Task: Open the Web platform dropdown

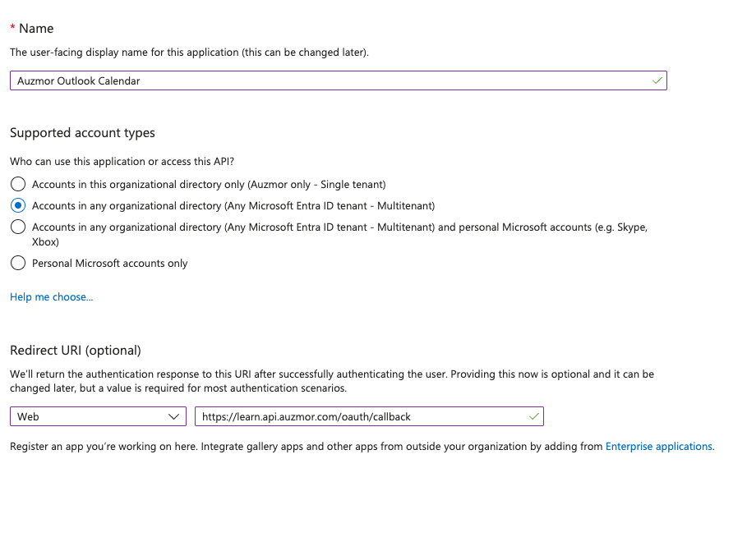Action: point(98,416)
